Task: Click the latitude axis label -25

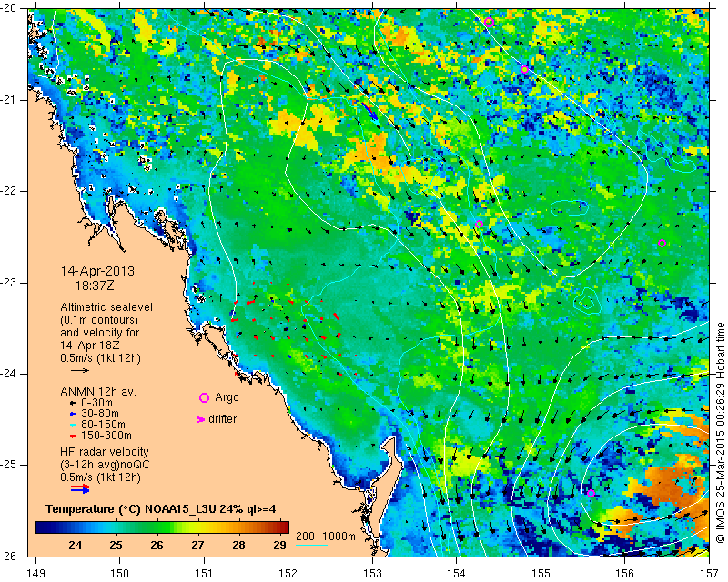Action: (x=9, y=465)
